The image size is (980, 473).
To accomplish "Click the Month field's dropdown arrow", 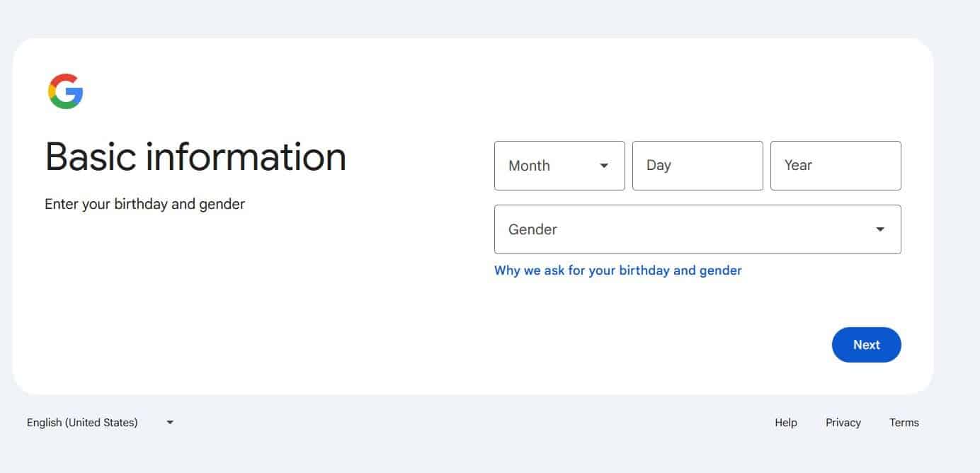I will click(x=604, y=166).
